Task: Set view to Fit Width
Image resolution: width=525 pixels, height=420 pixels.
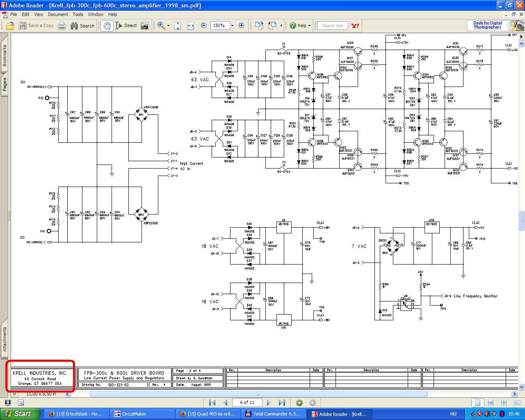Action: [190, 25]
